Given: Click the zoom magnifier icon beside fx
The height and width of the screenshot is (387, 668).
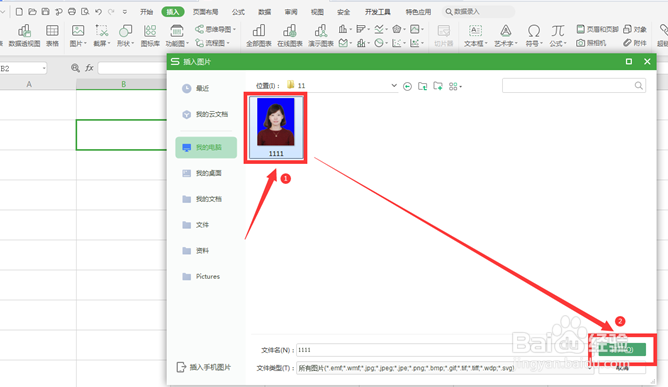Looking at the screenshot, I should [x=75, y=68].
